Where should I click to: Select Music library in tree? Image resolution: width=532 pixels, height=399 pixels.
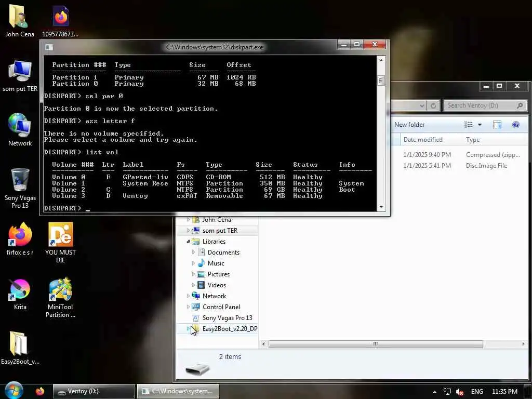(x=216, y=263)
